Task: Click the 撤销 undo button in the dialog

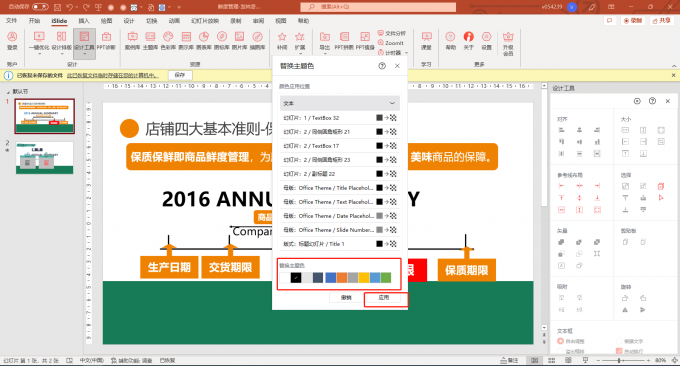Action: 346,297
